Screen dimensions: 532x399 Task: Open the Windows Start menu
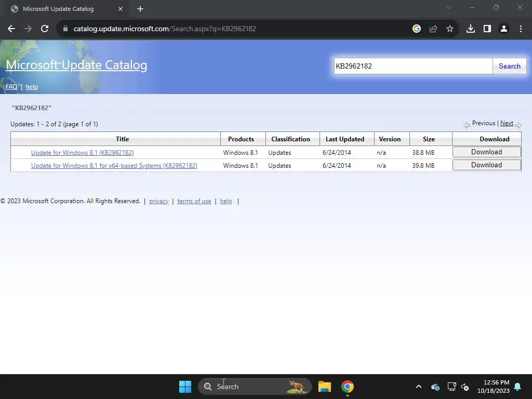[x=185, y=387]
